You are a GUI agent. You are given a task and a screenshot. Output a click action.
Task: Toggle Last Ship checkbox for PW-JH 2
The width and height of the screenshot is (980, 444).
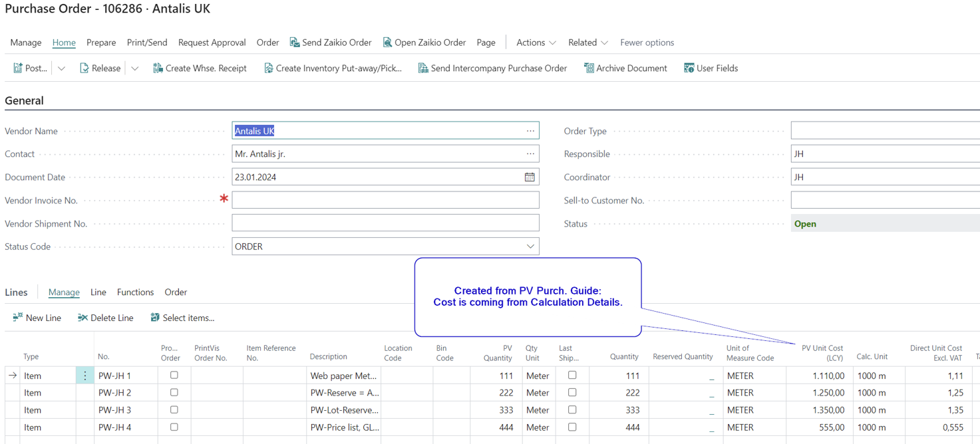572,393
